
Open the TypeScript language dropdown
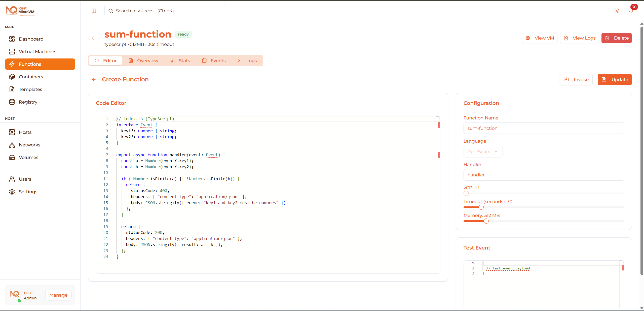(x=483, y=151)
